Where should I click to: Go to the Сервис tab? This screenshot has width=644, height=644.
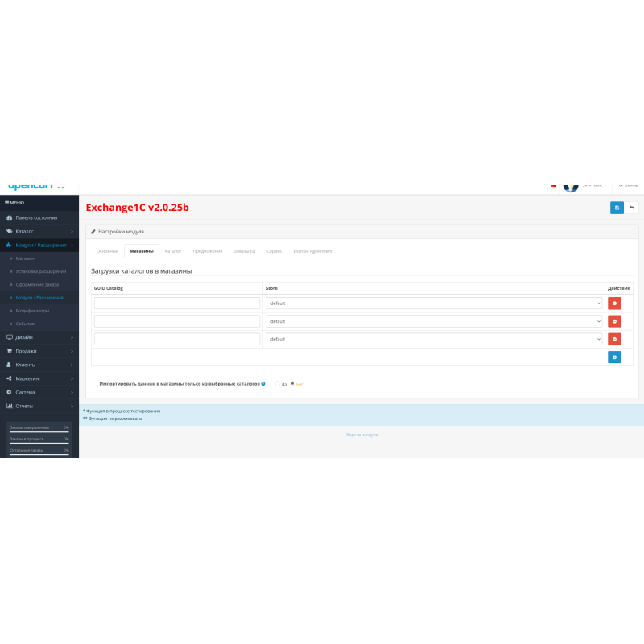pyautogui.click(x=274, y=251)
